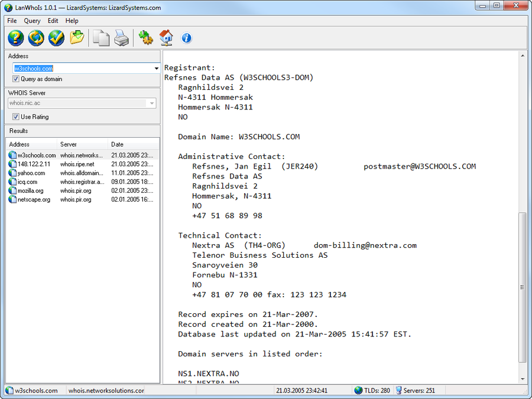Click the status bar whois.networksolutions server text
This screenshot has width=532, height=399.
(x=106, y=391)
